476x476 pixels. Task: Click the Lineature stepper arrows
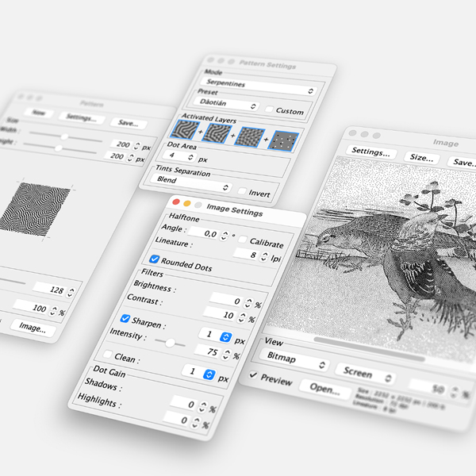[264, 257]
